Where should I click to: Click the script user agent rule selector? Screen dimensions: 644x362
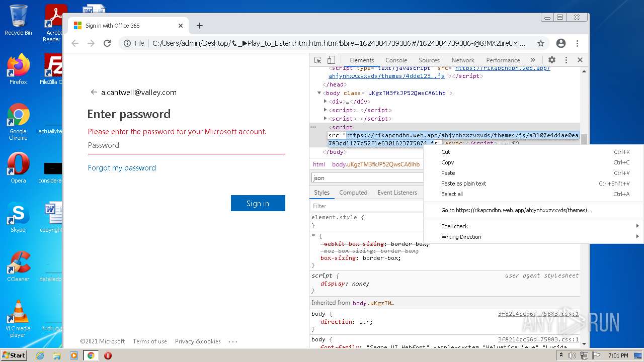point(322,276)
